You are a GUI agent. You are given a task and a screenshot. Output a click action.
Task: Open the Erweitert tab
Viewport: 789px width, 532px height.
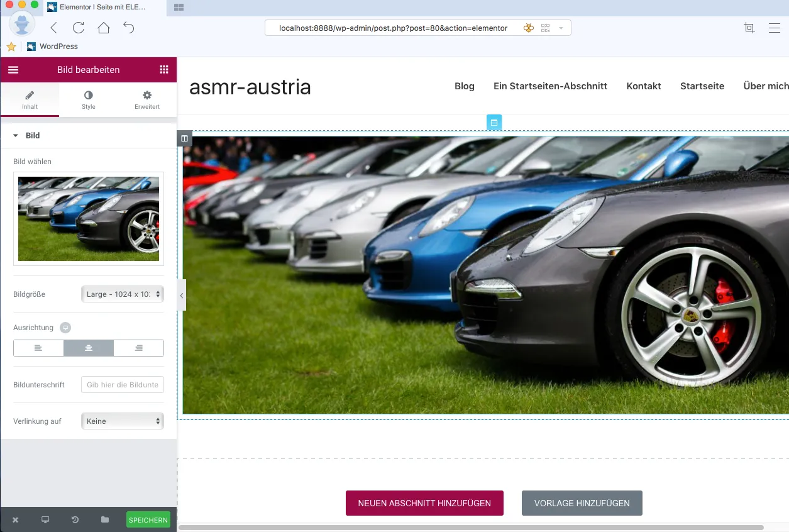click(x=147, y=100)
